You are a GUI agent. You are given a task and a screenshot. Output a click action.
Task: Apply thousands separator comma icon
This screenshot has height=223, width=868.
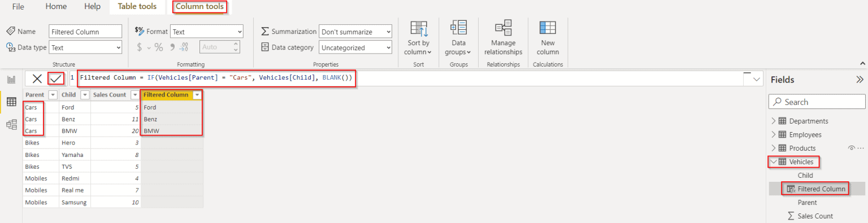pos(172,47)
